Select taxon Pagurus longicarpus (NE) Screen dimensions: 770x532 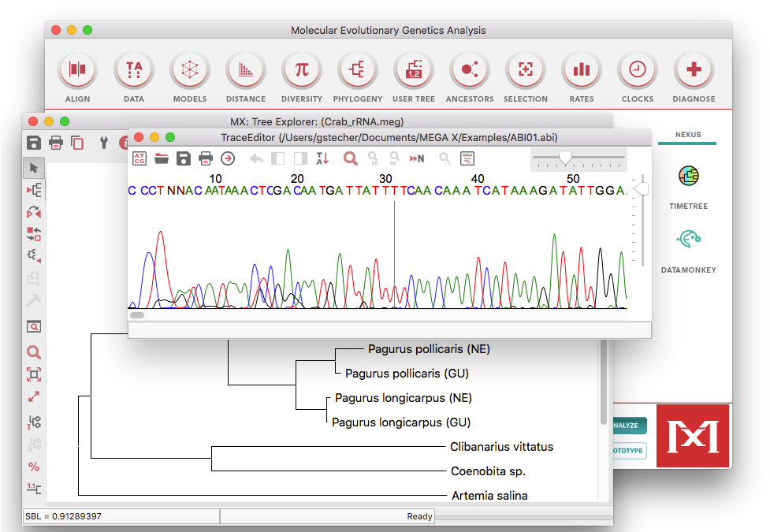coord(404,398)
